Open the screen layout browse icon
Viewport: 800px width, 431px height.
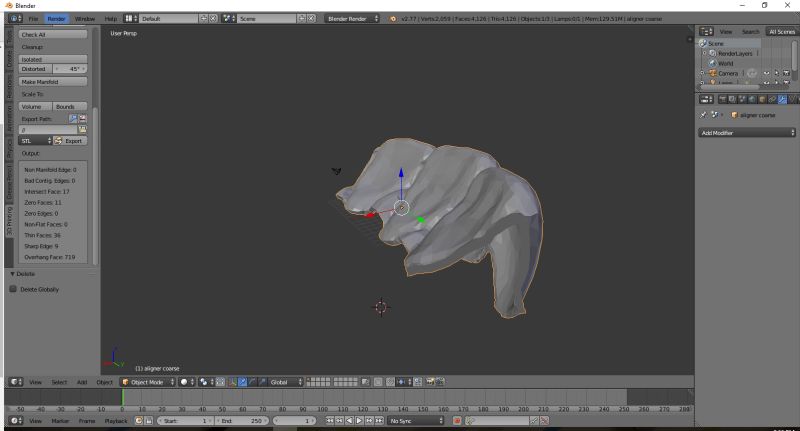(x=132, y=18)
